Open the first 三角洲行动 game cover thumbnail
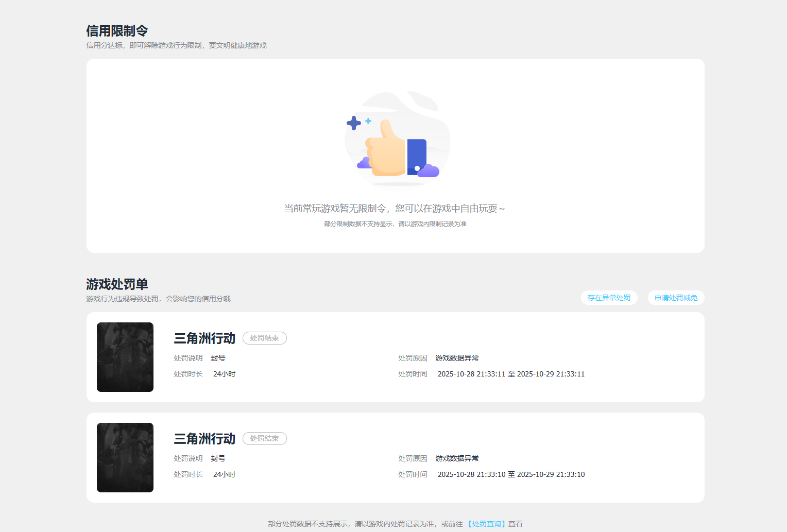 (x=125, y=357)
